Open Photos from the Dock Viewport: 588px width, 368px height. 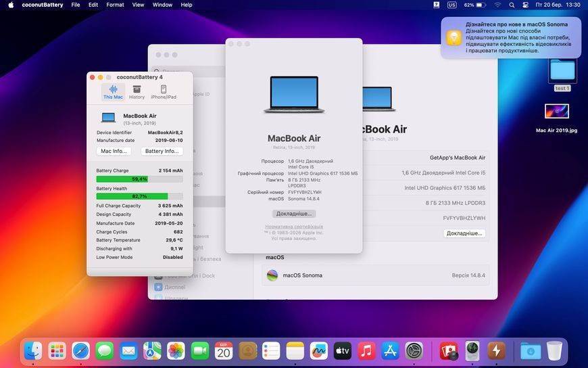tap(176, 350)
